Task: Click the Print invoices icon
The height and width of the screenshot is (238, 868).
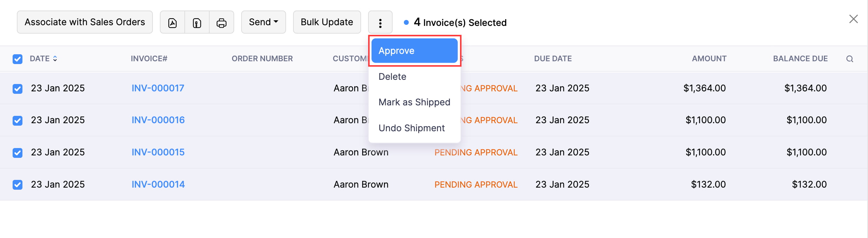Action: click(221, 22)
